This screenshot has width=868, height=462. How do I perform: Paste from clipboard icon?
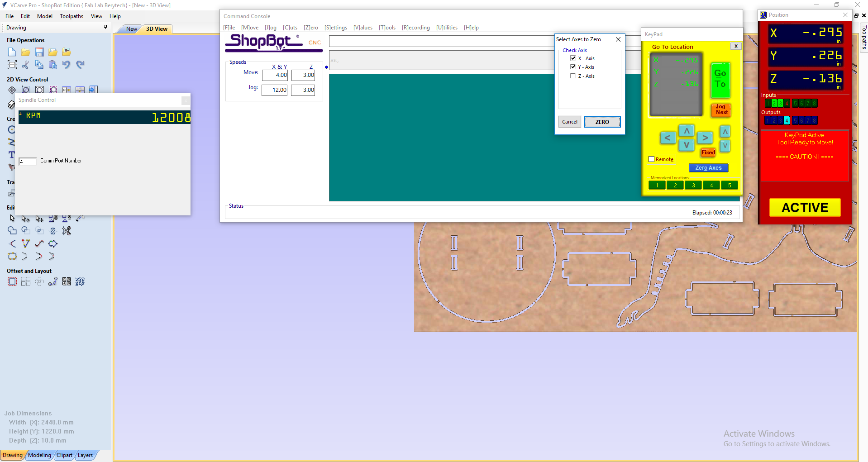(x=53, y=65)
